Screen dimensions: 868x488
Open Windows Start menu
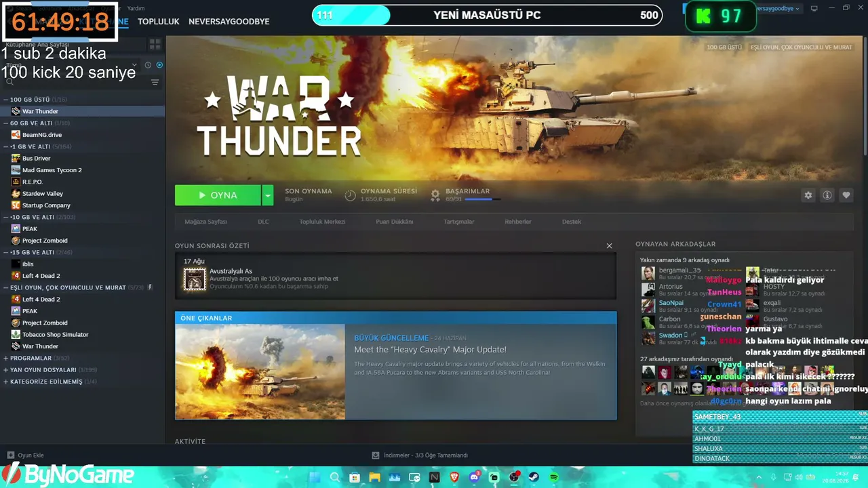(315, 477)
